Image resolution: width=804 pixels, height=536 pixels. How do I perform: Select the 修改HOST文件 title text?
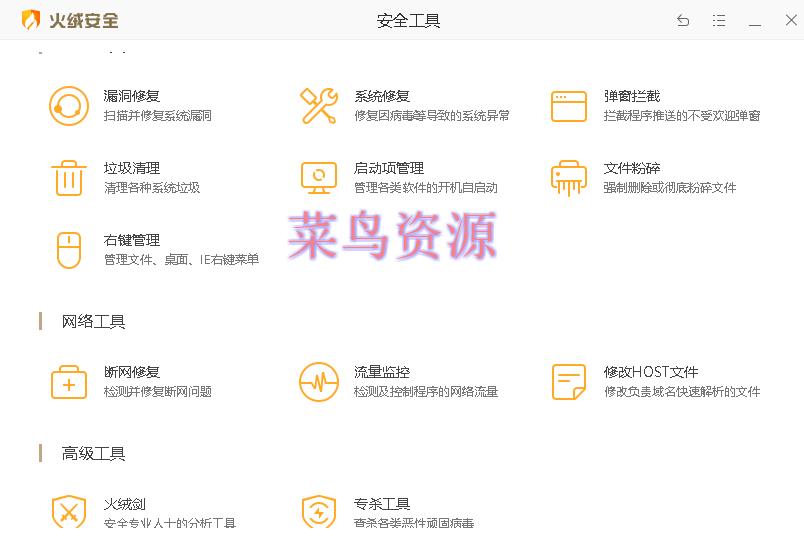click(x=651, y=372)
